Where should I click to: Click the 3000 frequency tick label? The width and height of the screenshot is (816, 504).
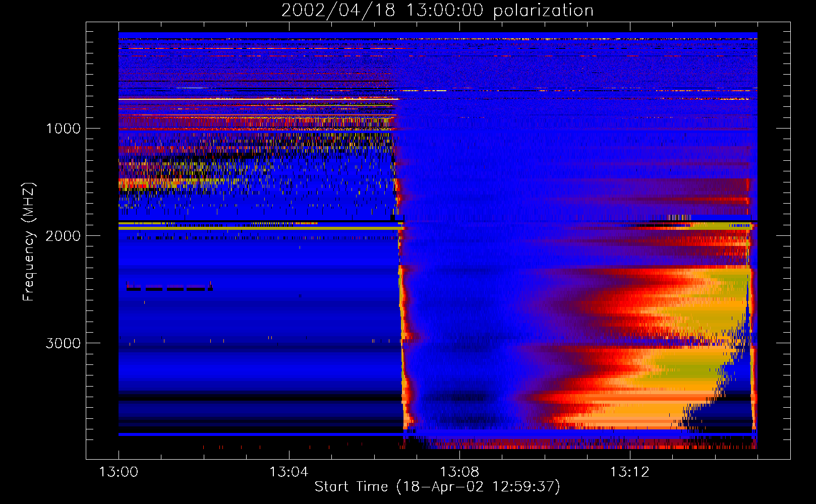[63, 343]
